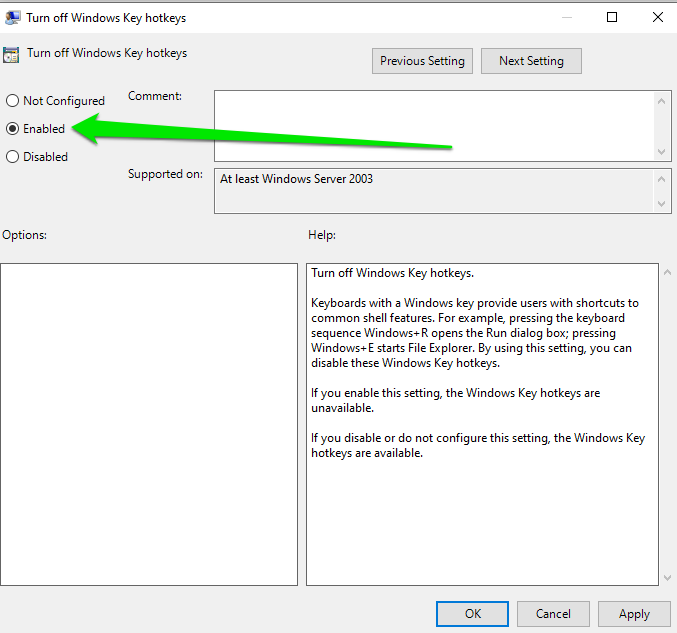Maximize the policy dialog window

[612, 17]
